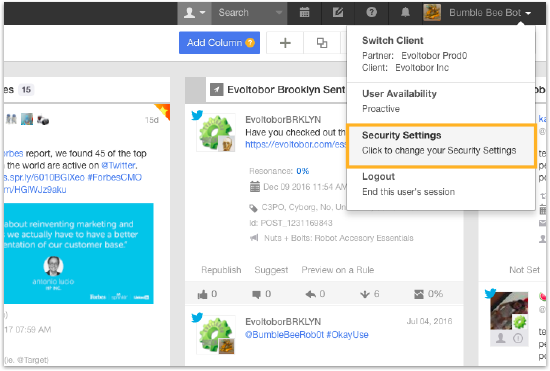Image resolution: width=550 pixels, height=371 pixels.
Task: Click the down arrow icon showing 6
Action: coord(365,294)
